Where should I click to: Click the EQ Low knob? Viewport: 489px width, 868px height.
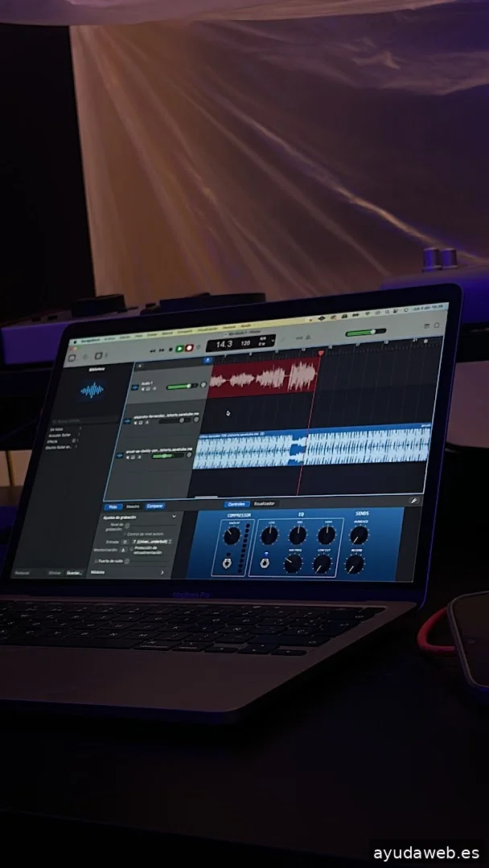(x=269, y=534)
